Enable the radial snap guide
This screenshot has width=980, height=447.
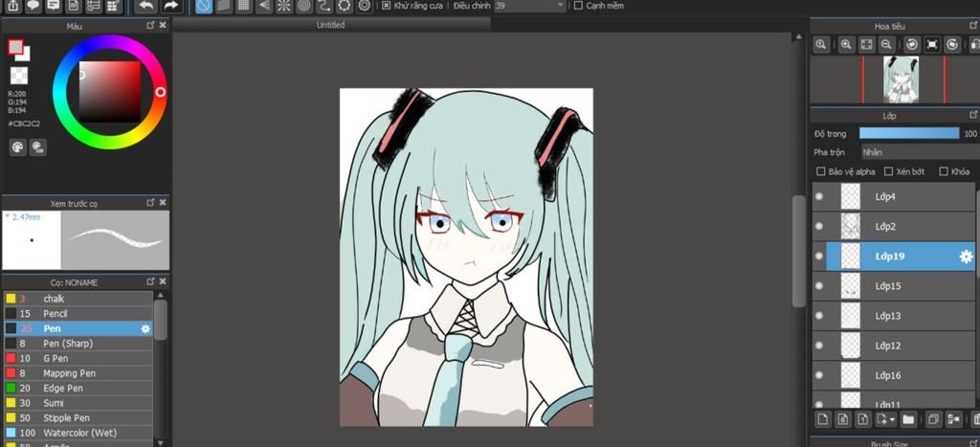[283, 7]
